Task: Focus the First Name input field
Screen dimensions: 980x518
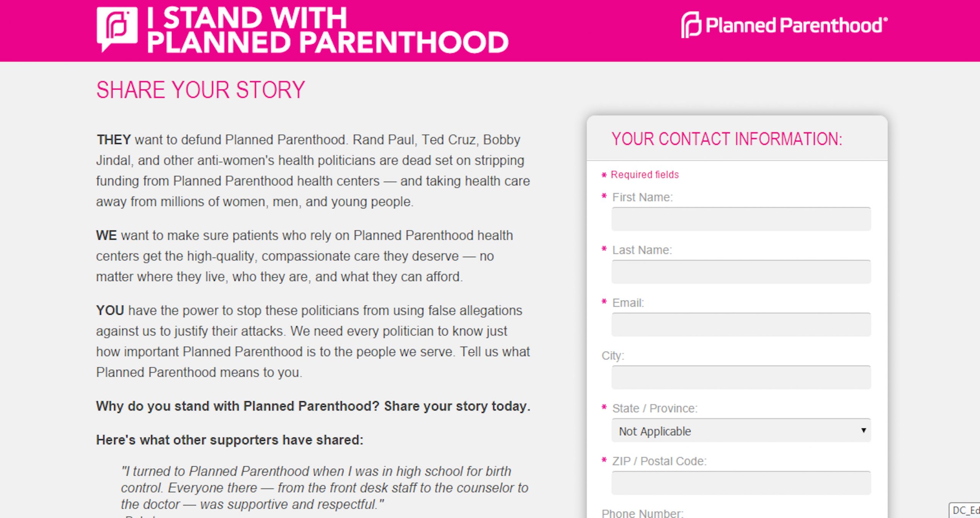Action: pos(741,219)
